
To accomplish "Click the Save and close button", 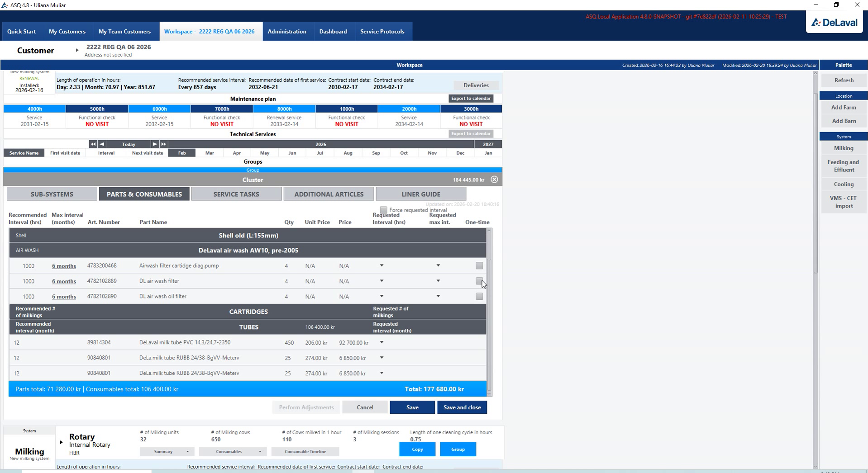I will coord(462,407).
